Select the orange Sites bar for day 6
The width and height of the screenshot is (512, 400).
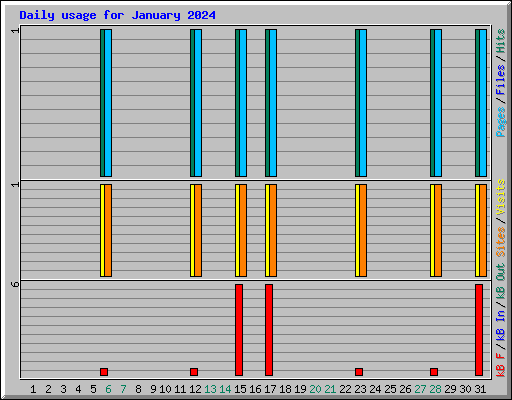[108, 230]
